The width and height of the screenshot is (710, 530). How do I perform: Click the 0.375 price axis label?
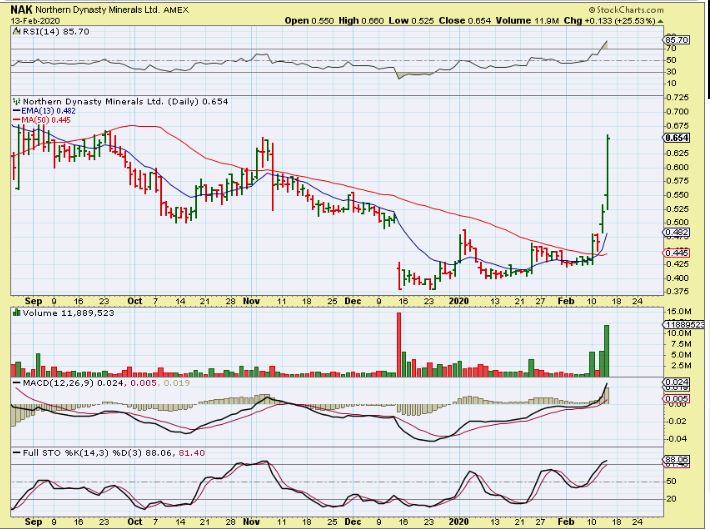point(677,292)
